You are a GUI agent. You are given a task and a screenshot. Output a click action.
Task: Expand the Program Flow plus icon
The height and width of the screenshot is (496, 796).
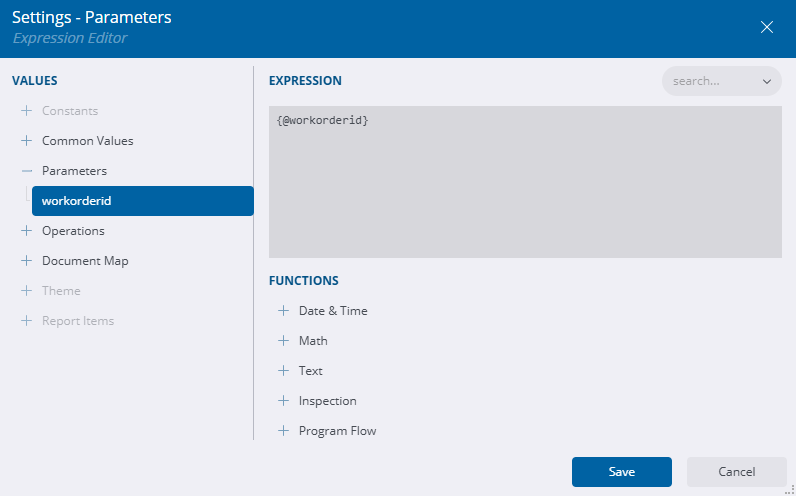(x=283, y=431)
